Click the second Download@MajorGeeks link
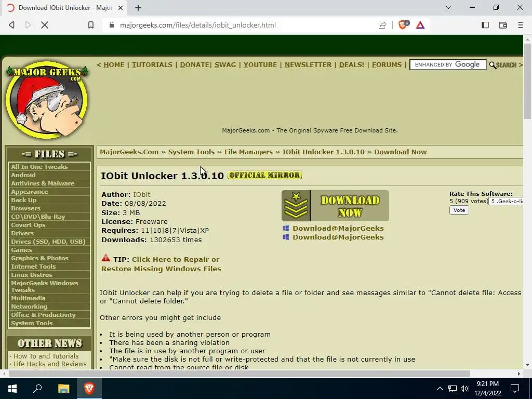 coord(338,237)
